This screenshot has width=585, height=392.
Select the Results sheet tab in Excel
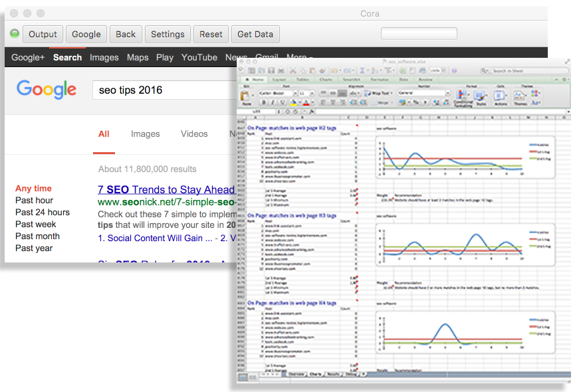click(333, 374)
